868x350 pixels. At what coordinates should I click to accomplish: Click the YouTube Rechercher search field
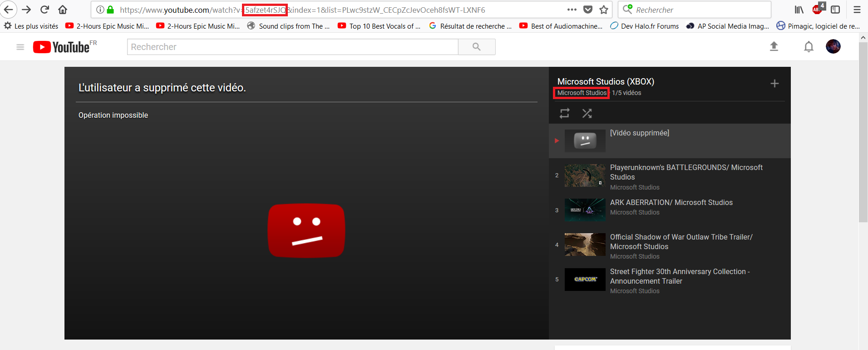tap(292, 47)
